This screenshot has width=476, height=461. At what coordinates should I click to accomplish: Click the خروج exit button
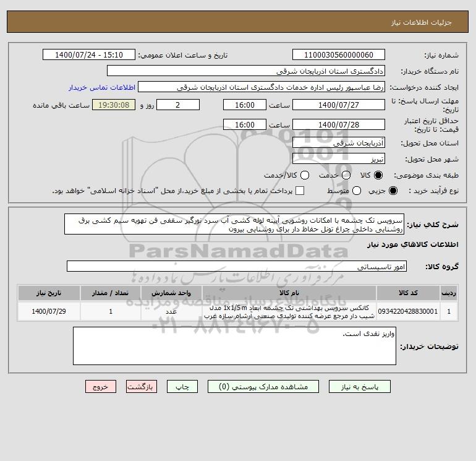point(101,387)
